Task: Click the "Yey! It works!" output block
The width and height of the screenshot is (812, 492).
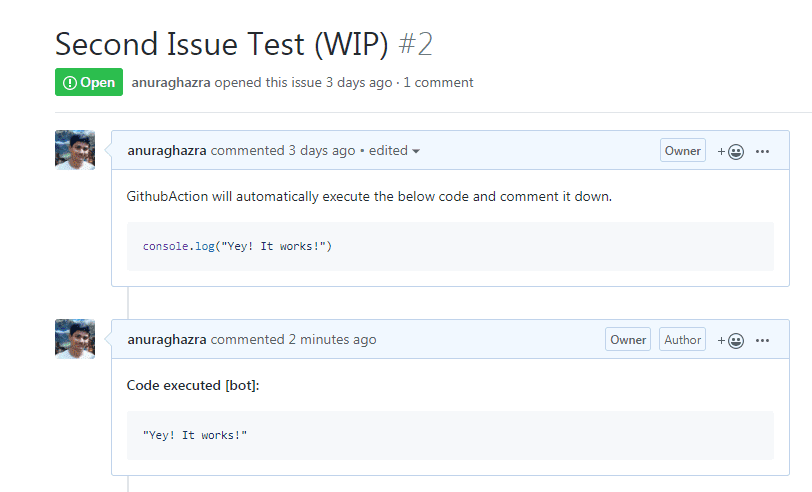Action: (450, 435)
